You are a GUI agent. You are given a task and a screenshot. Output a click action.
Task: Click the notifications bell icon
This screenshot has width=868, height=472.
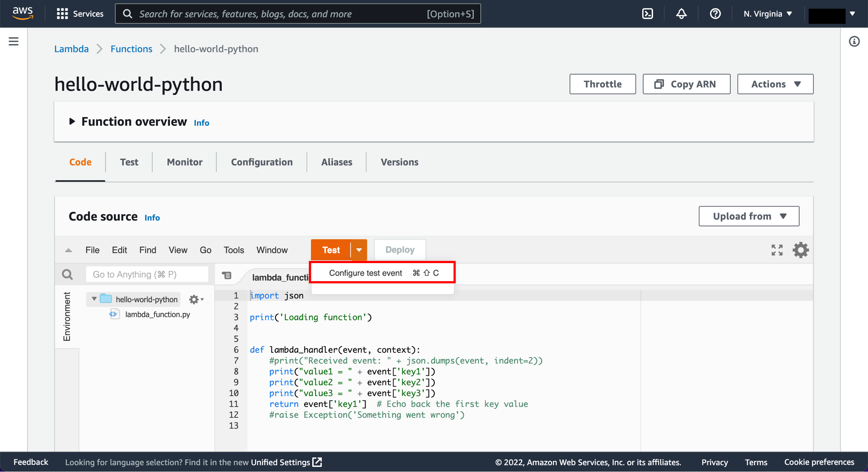[x=682, y=13]
